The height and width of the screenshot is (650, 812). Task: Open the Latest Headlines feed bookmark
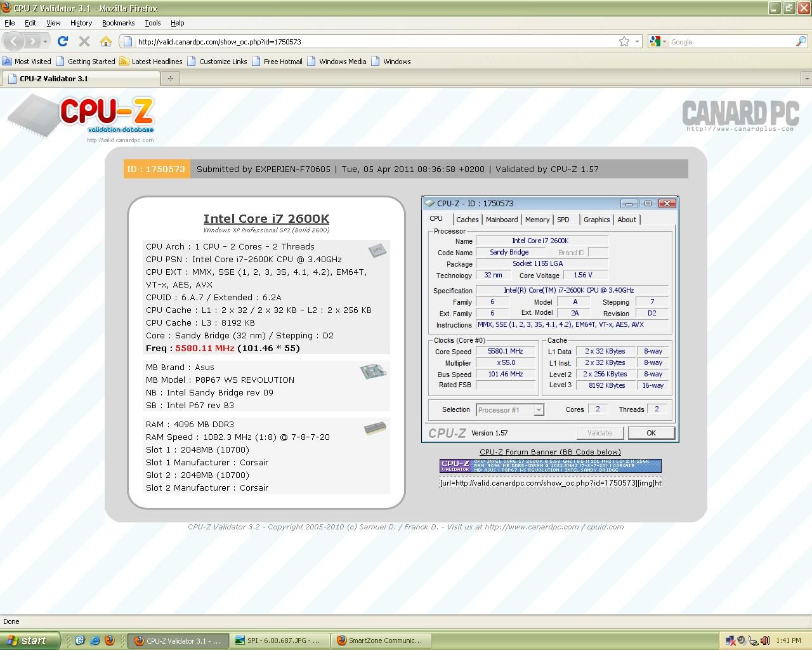coord(152,62)
